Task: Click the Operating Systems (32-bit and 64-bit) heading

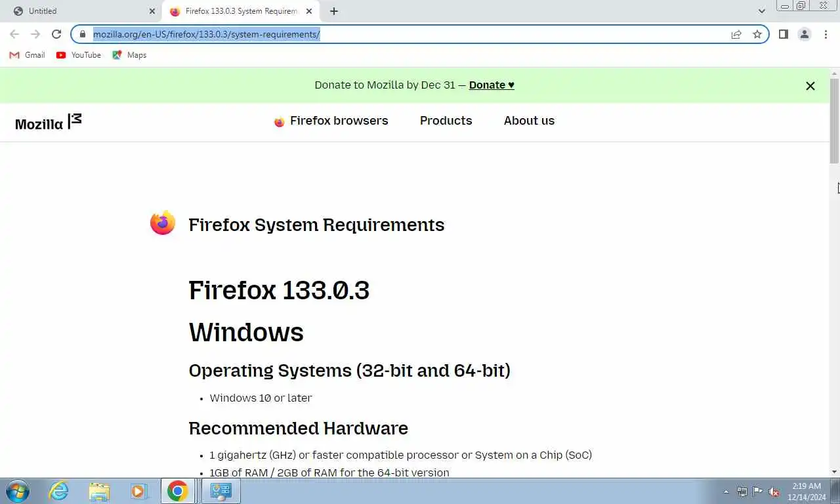Action: coord(349,371)
